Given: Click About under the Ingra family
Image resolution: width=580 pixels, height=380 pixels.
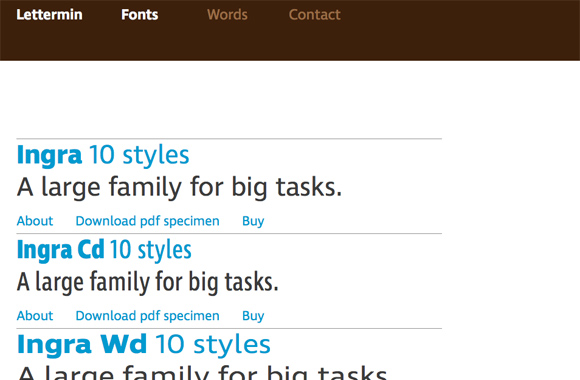Looking at the screenshot, I should (x=35, y=221).
